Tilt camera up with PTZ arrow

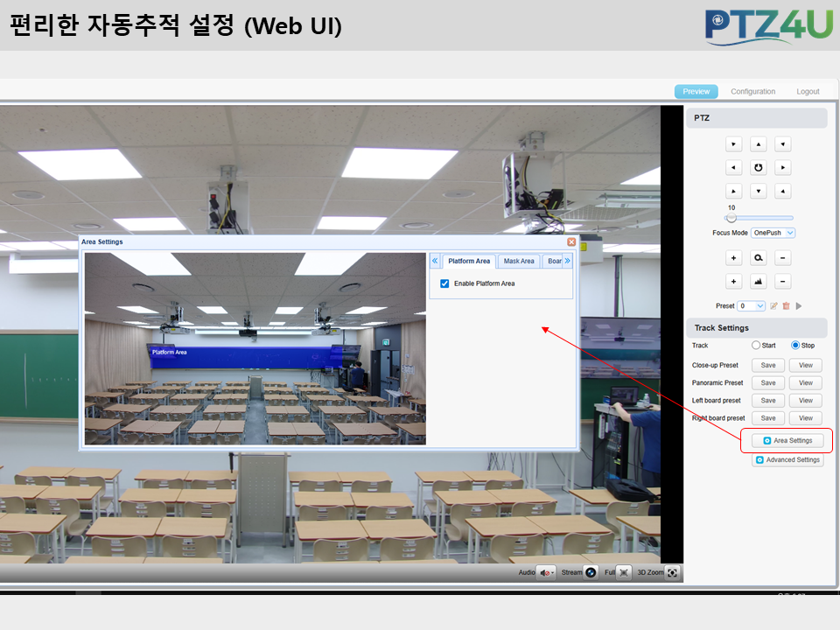click(x=758, y=144)
